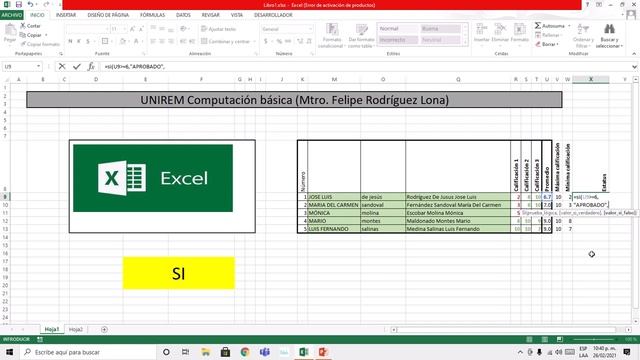Toggle underline (S) formatting
This screenshot has height=360, width=640.
point(88,41)
